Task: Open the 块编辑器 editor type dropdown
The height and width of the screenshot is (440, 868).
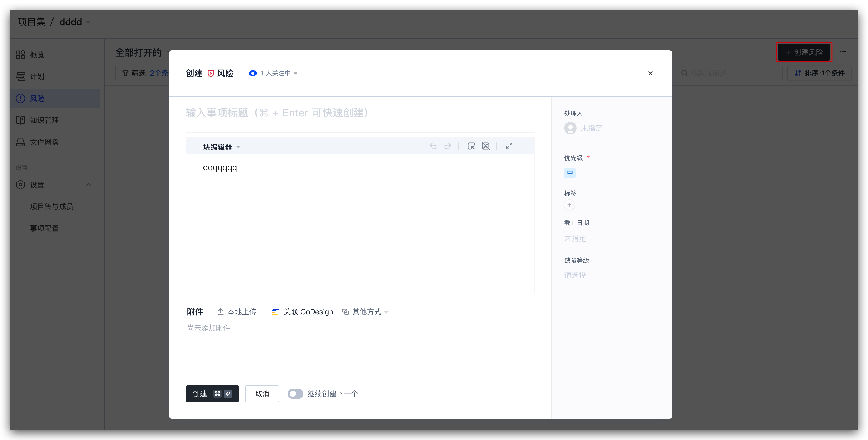Action: point(221,147)
